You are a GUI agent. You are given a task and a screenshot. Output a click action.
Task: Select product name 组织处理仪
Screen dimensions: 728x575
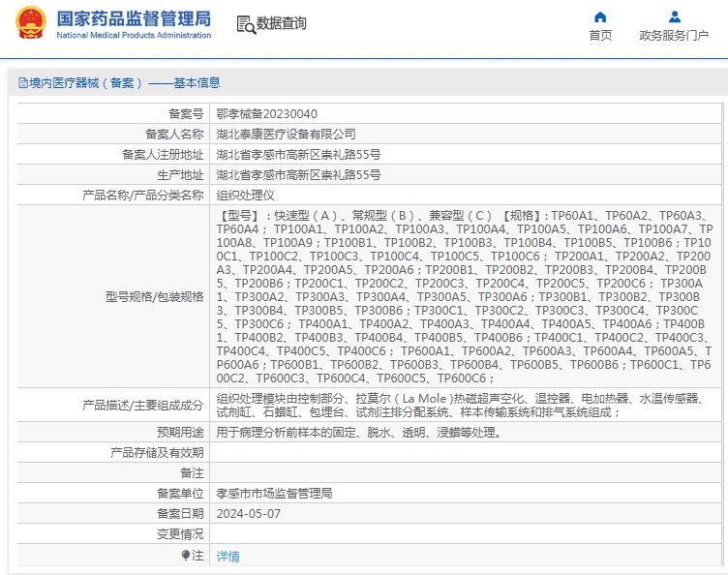pyautogui.click(x=245, y=196)
